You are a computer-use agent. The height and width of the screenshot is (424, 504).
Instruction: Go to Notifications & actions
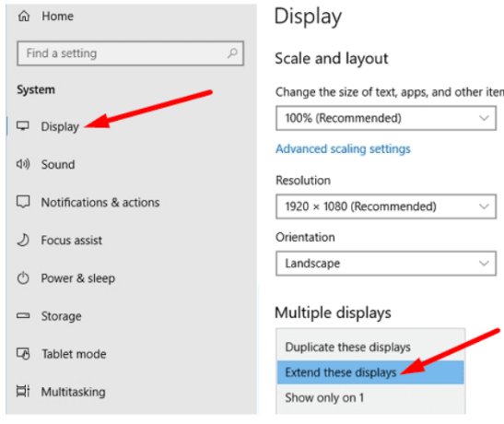(x=100, y=203)
